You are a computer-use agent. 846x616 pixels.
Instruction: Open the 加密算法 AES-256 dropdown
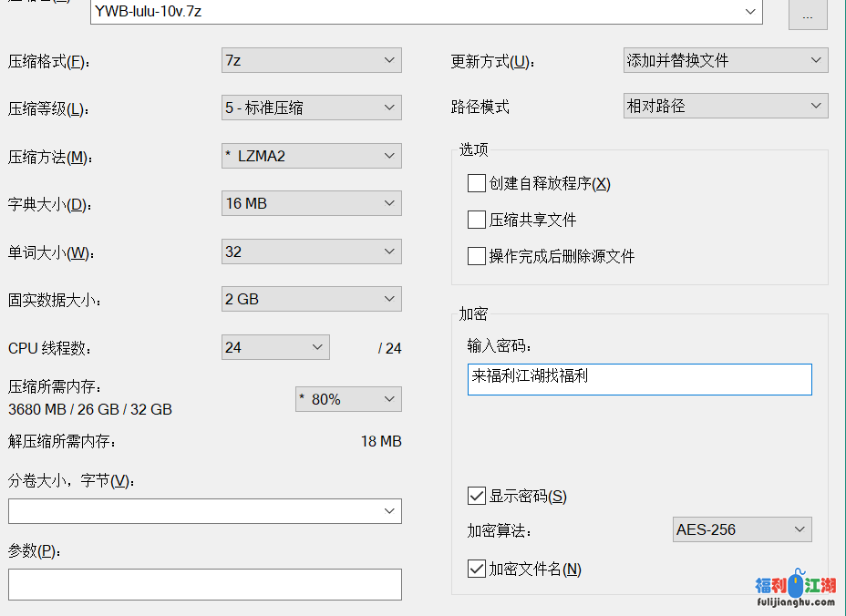click(x=741, y=529)
